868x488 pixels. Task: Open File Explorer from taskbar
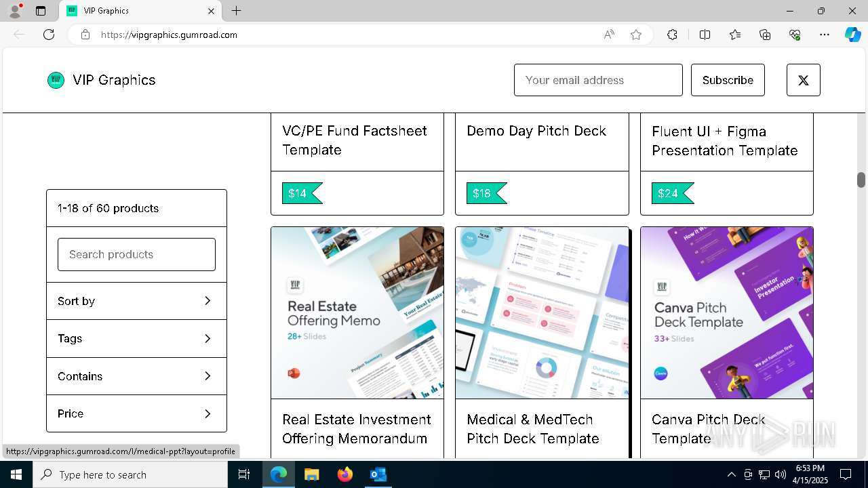311,474
